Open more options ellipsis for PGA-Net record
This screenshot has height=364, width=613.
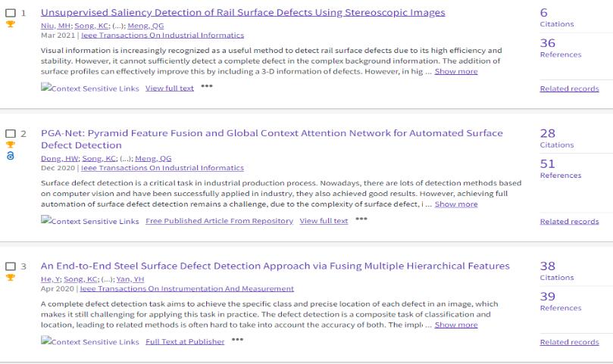(361, 219)
